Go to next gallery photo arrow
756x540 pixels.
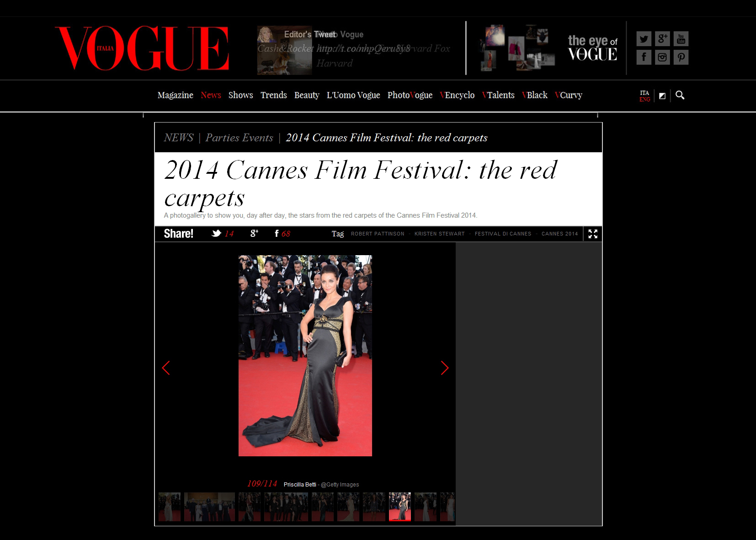point(444,368)
